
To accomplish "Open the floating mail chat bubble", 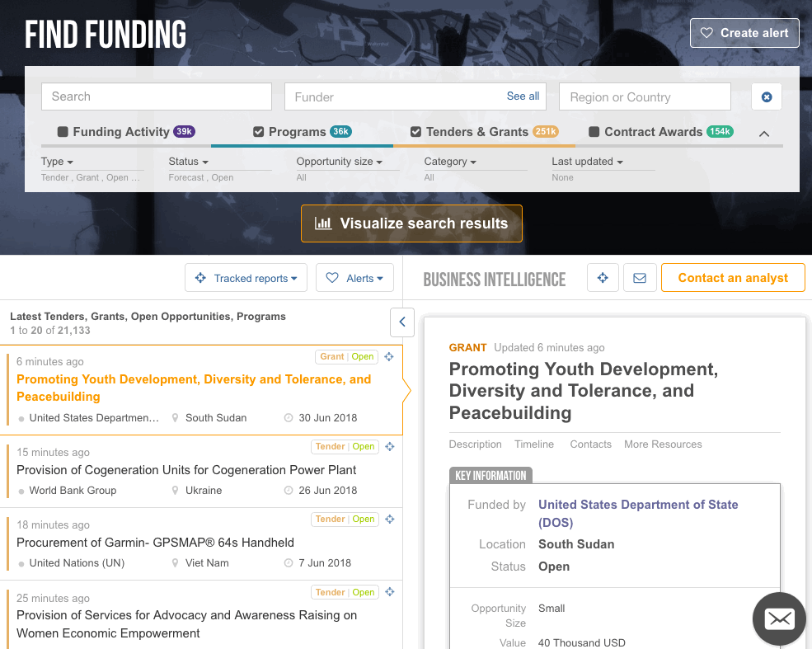I will pos(779,618).
